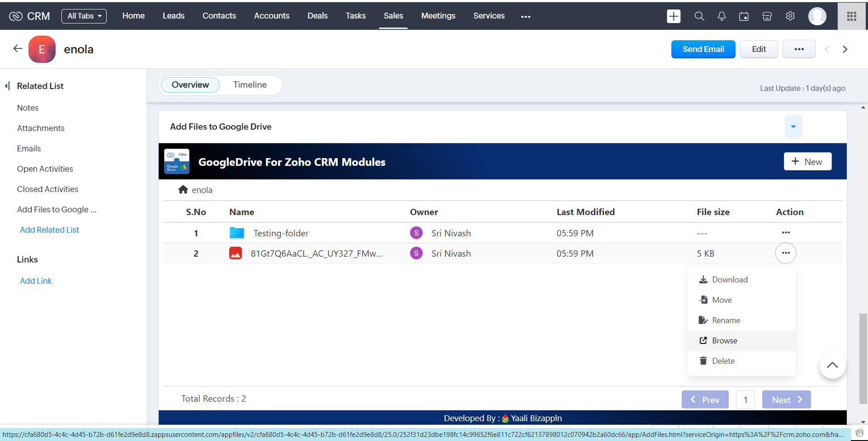Screen dimensions: 868x441
Task: Click the Add Related List link
Action: (x=49, y=230)
